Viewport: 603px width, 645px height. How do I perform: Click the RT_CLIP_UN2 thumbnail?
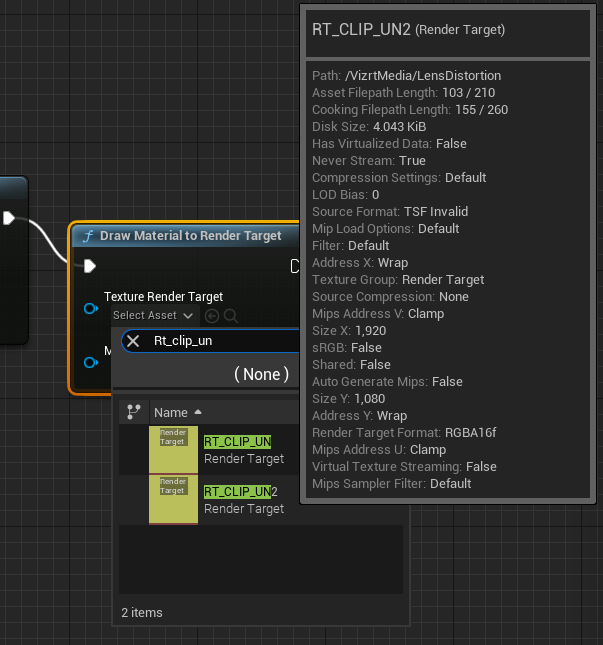(173, 499)
